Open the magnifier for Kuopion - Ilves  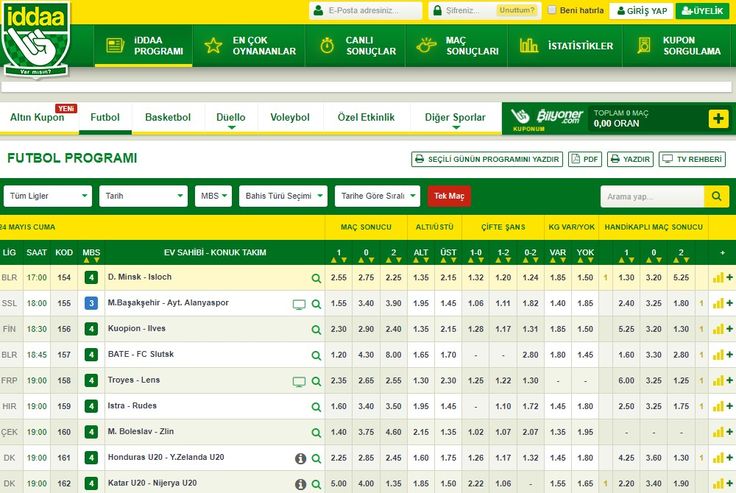[x=316, y=330]
